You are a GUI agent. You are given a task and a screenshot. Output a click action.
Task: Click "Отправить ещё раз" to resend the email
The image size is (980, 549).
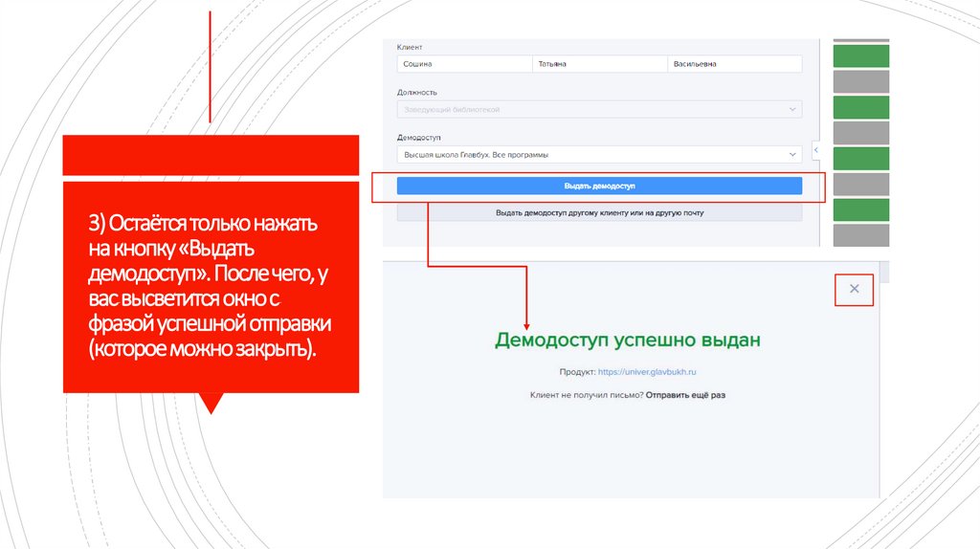685,395
